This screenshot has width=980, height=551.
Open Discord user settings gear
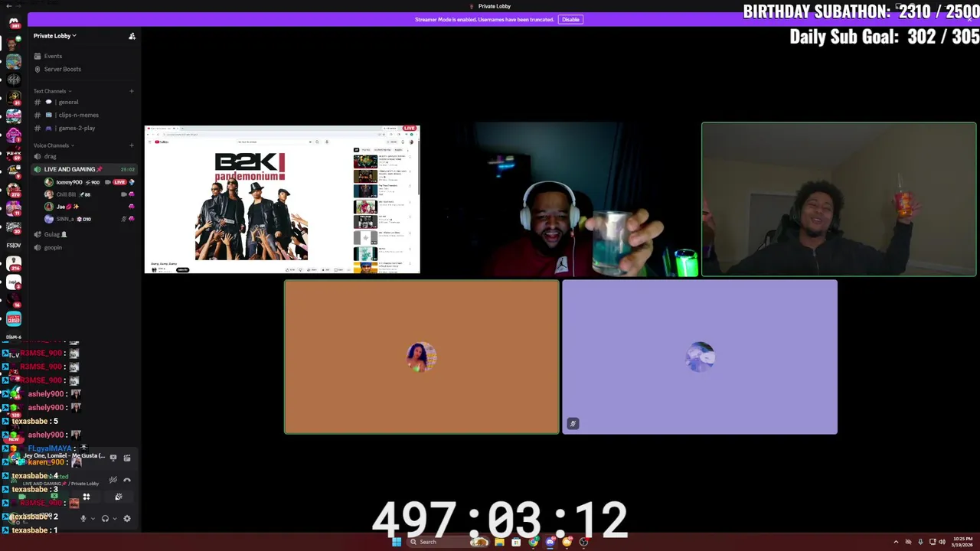(x=127, y=518)
